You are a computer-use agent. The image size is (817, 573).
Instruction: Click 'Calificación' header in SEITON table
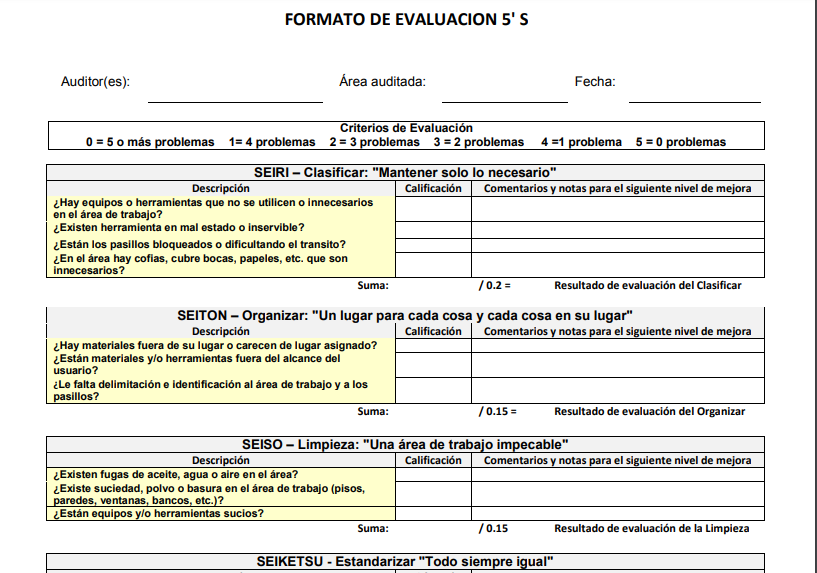pos(433,331)
